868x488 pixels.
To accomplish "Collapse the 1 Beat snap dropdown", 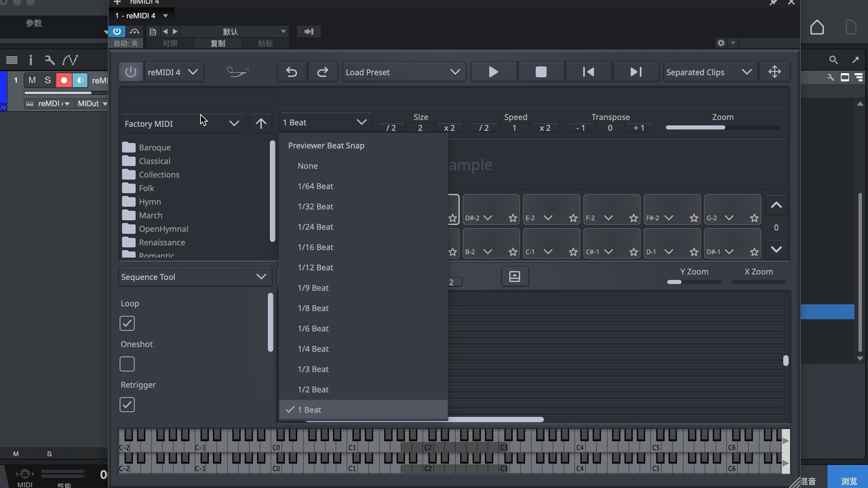I will coord(325,122).
